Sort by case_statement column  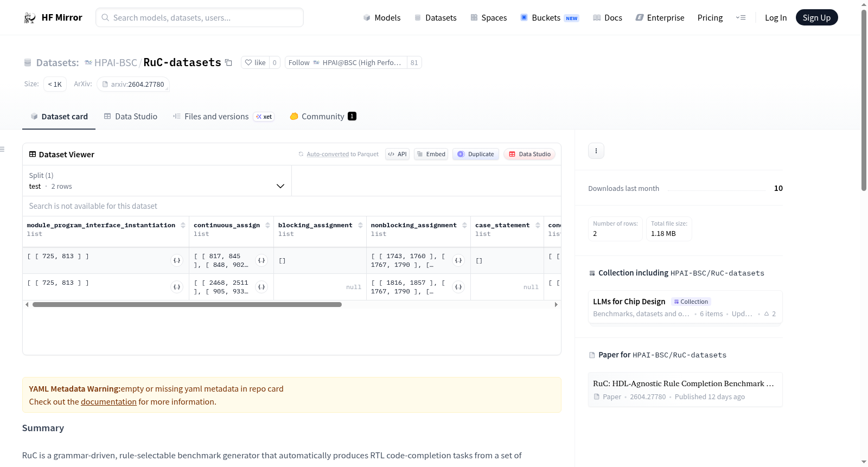click(538, 225)
